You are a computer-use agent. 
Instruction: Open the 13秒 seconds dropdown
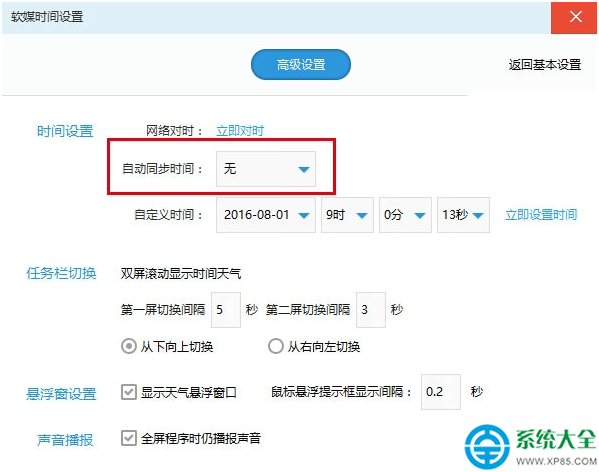463,215
